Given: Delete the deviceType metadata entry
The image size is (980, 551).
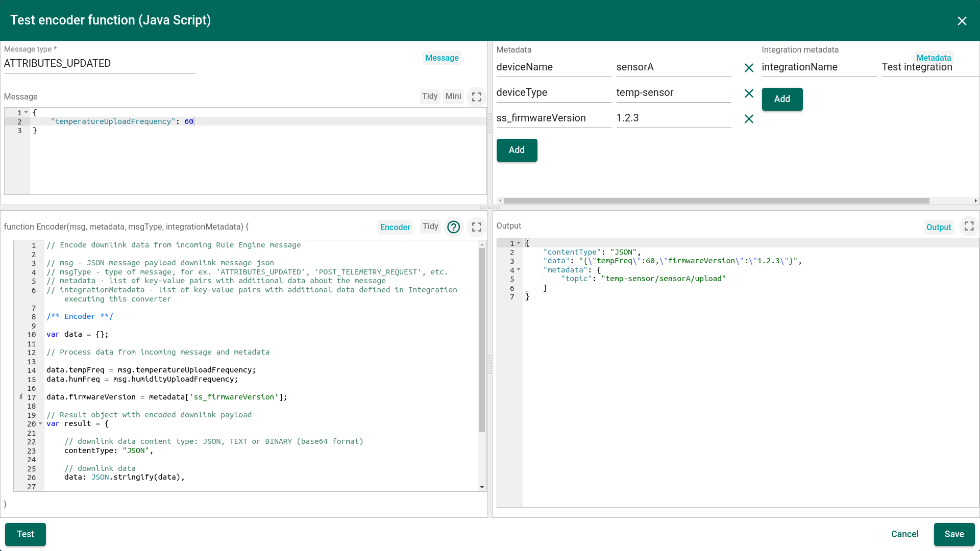Looking at the screenshot, I should click(x=749, y=93).
